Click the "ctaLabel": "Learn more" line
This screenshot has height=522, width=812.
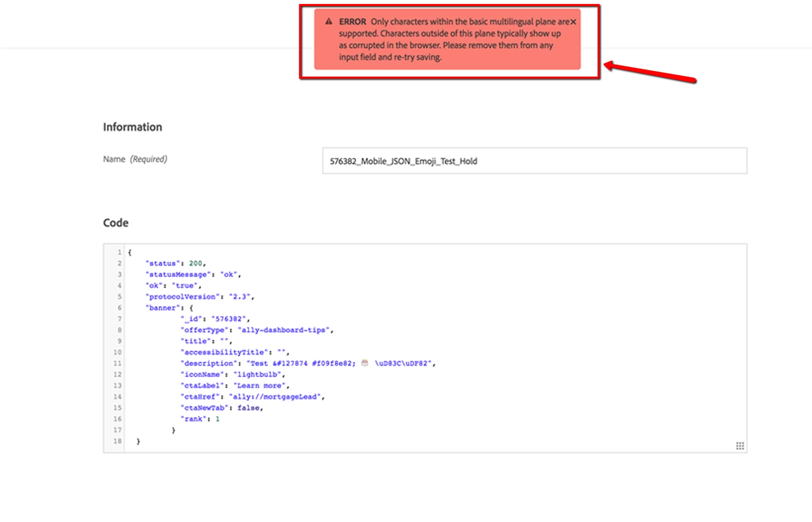click(235, 386)
